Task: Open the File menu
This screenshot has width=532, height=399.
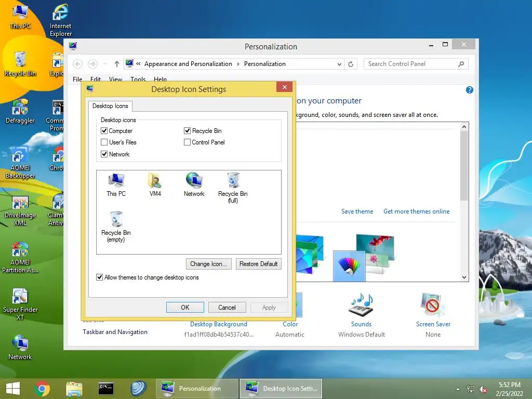Action: tap(77, 79)
